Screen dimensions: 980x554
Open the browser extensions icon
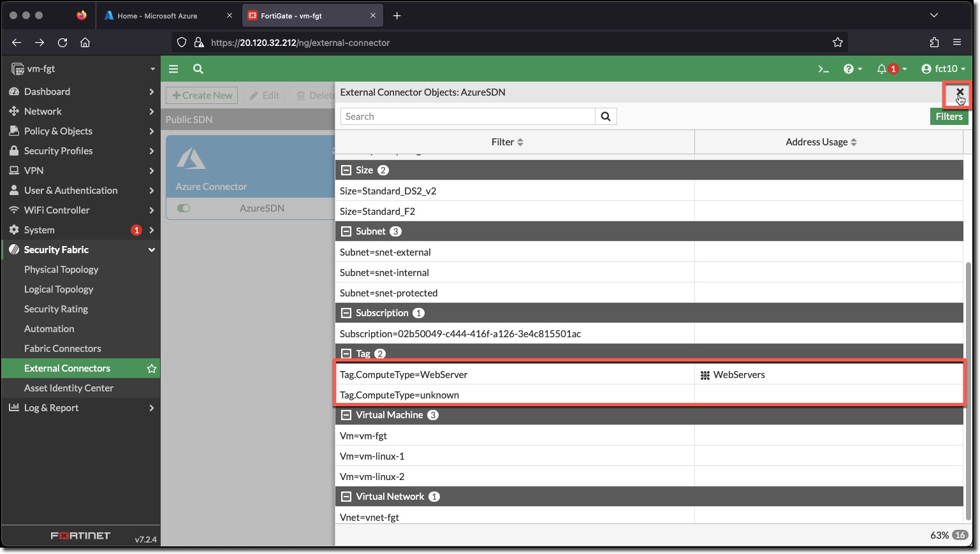pos(934,43)
